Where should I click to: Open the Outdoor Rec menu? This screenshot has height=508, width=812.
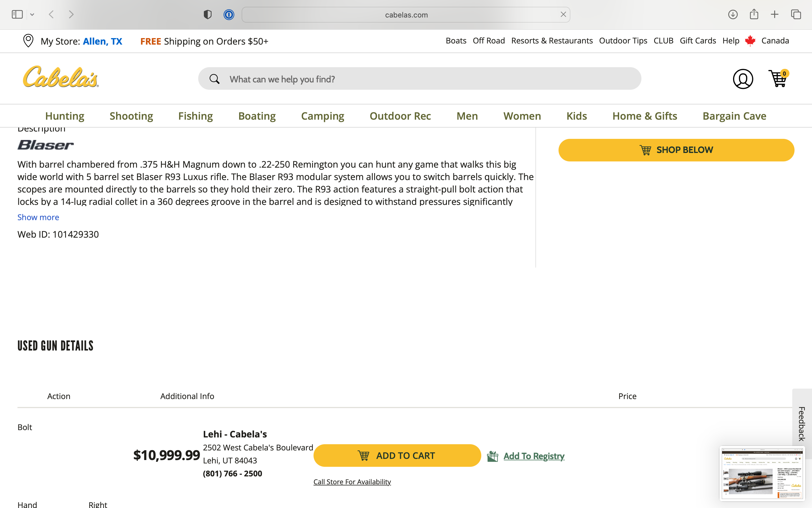tap(400, 116)
